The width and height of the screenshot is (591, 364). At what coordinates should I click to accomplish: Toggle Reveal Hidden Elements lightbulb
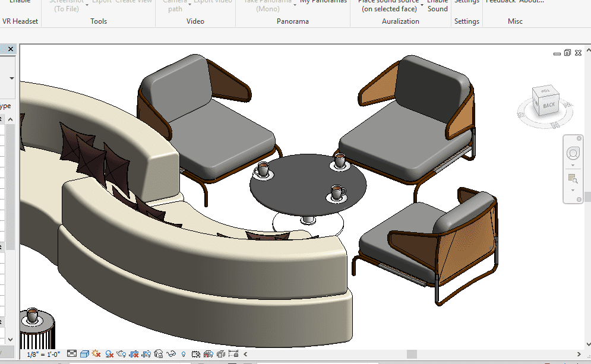pos(184,354)
